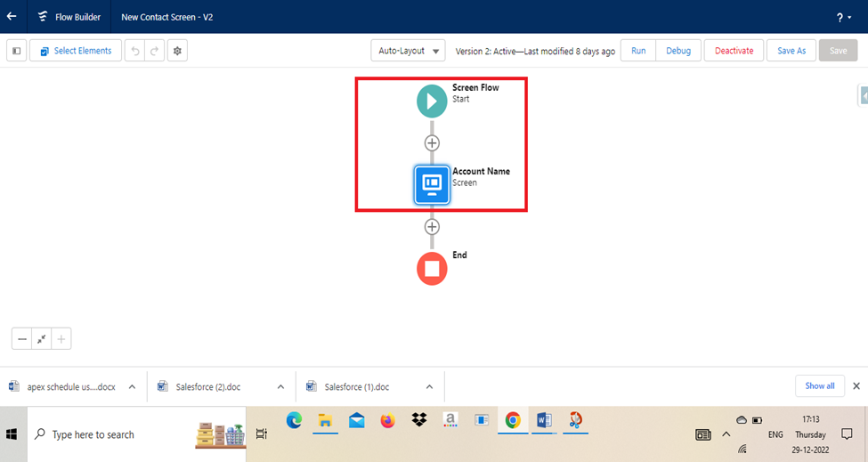Open Snipping tool in taskbar

click(575, 421)
